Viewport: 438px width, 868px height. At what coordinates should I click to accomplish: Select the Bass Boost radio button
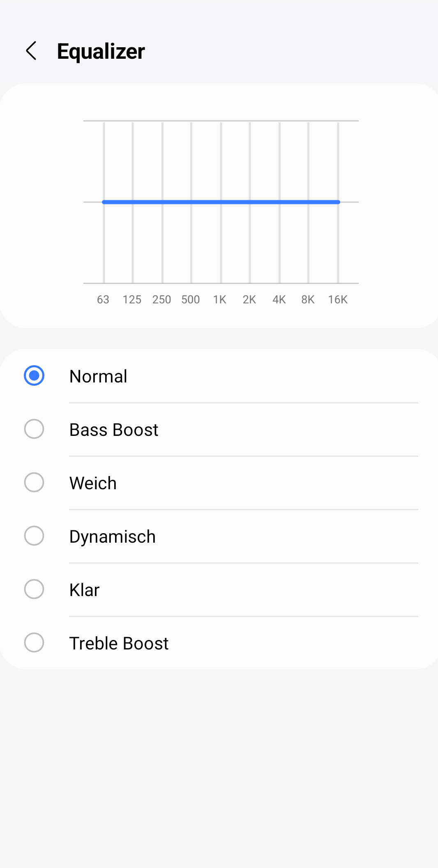[34, 429]
